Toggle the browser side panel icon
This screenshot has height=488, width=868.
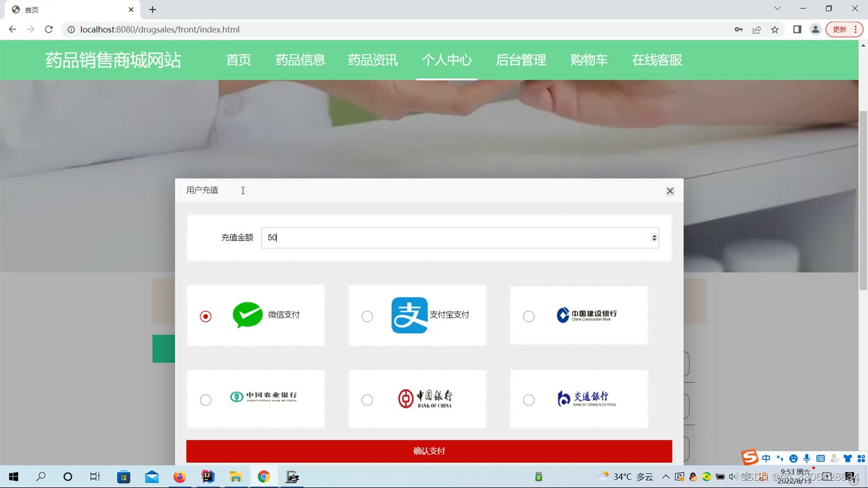[x=797, y=29]
